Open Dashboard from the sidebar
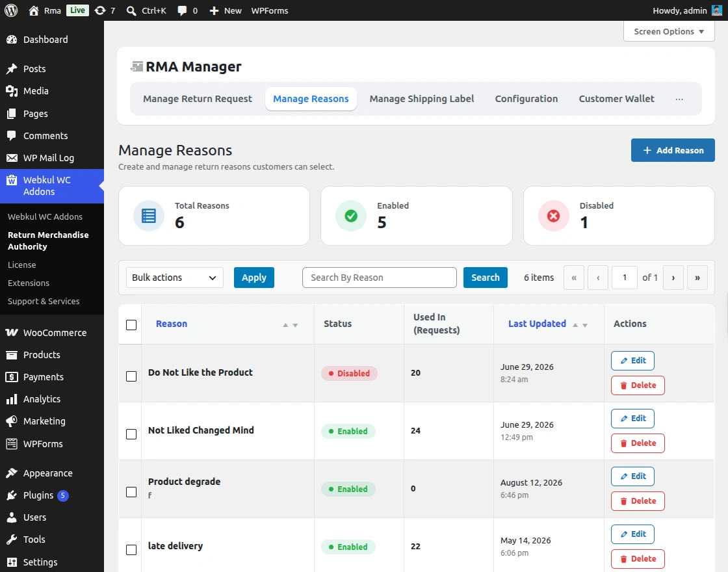The height and width of the screenshot is (572, 728). pos(45,40)
